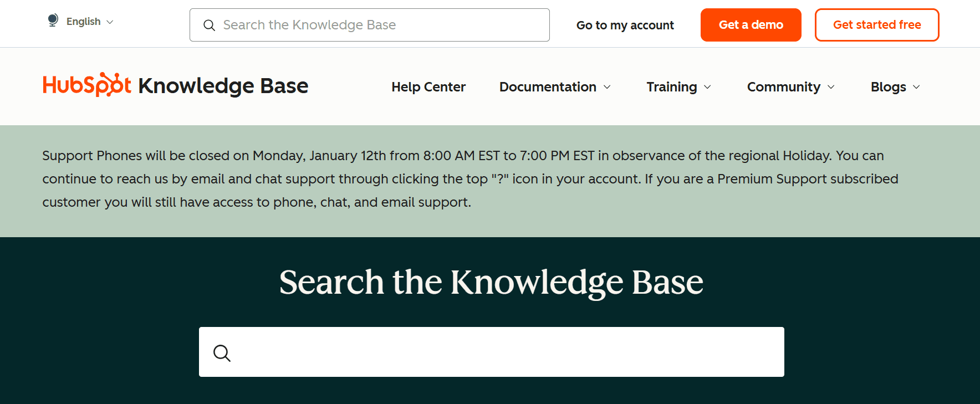Viewport: 980px width, 404px height.
Task: Click the large search input box
Action: (492, 352)
